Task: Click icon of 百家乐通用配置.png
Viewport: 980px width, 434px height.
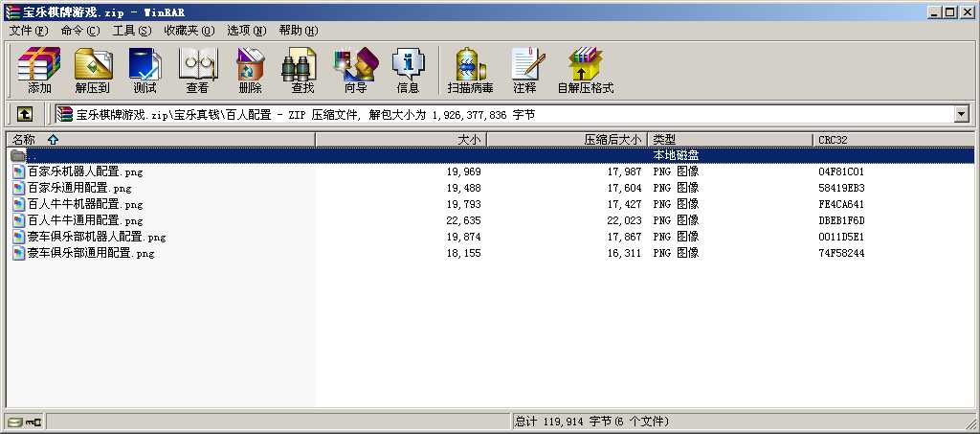Action: [19, 188]
